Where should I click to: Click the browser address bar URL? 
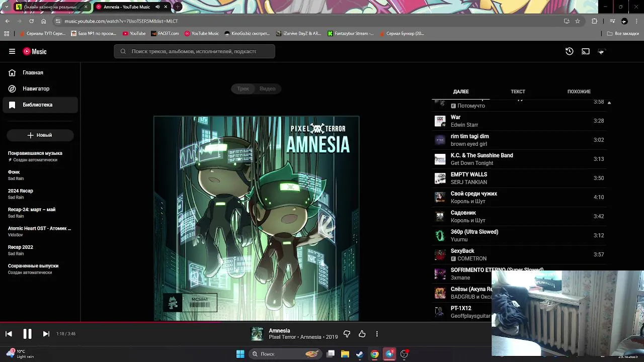(x=121, y=21)
